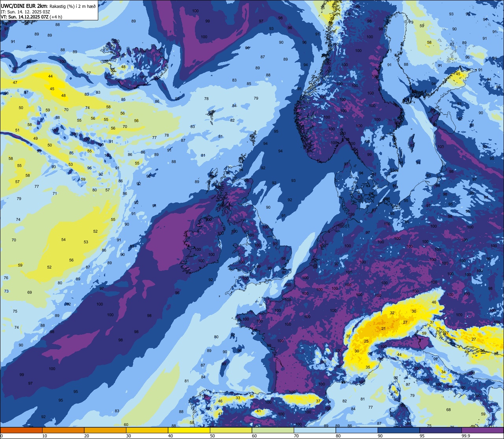Click the 30–40 legend color segment
Viewport: 504px width, 439px height.
click(147, 430)
